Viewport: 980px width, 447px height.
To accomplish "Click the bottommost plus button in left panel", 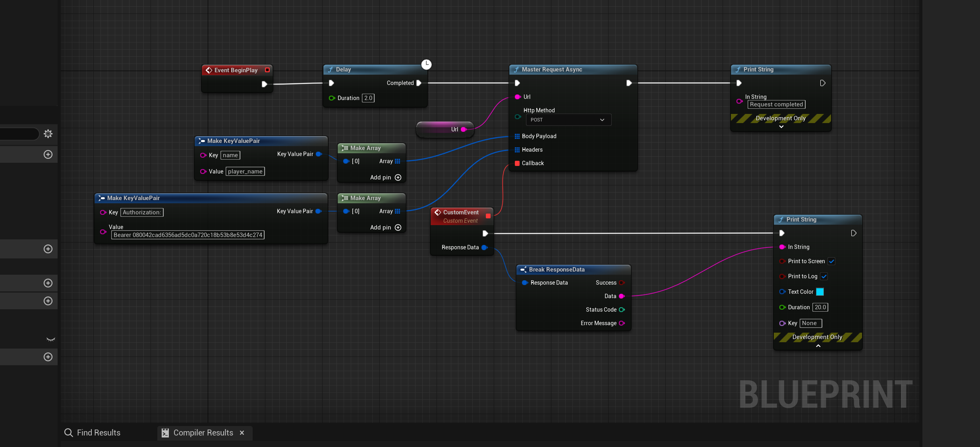I will (48, 357).
